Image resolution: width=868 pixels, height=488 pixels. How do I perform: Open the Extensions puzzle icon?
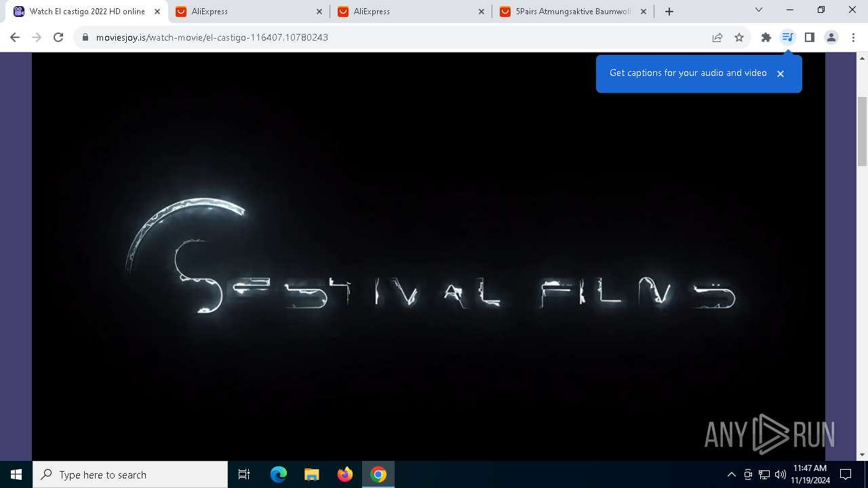point(766,37)
